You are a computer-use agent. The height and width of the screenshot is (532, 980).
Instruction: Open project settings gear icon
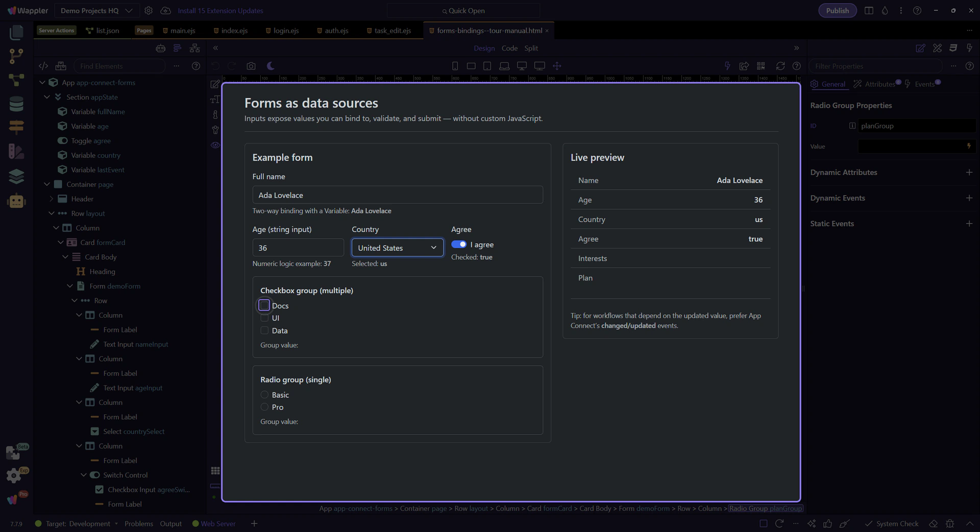point(149,11)
